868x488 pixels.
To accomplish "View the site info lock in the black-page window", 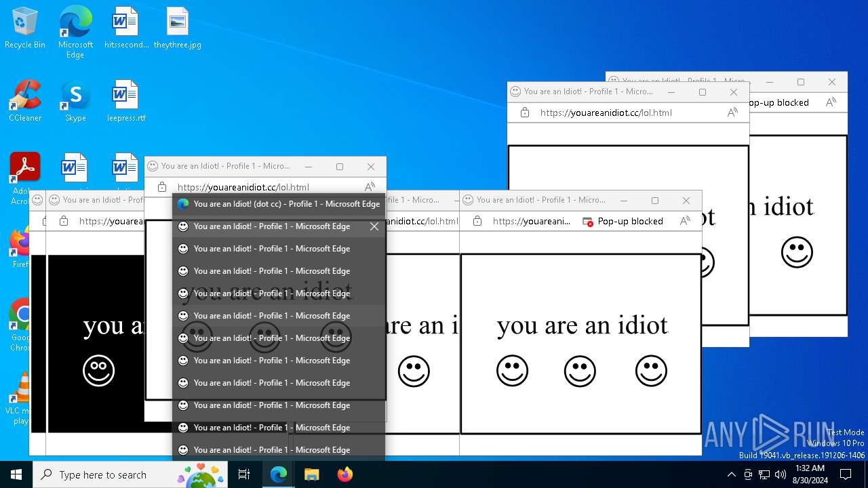I will (64, 221).
